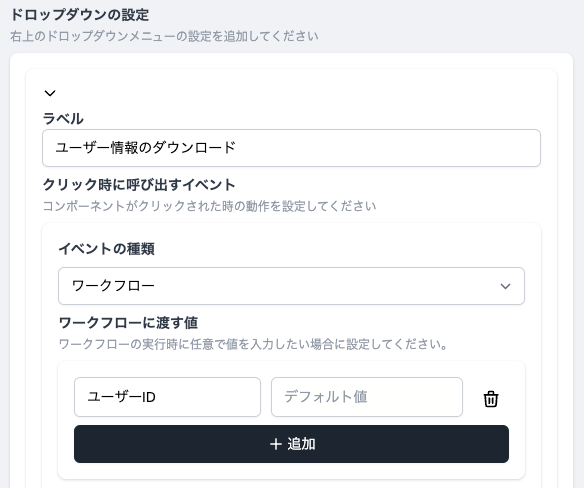This screenshot has width=584, height=488.
Task: Open the イベントの種類 dropdown arrow
Action: 505,286
